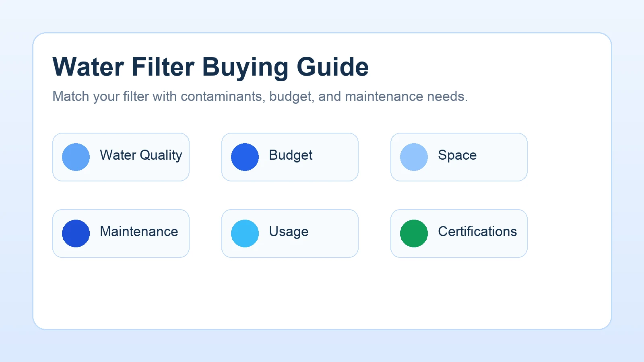Click the Maintenance circle icon

(x=76, y=233)
